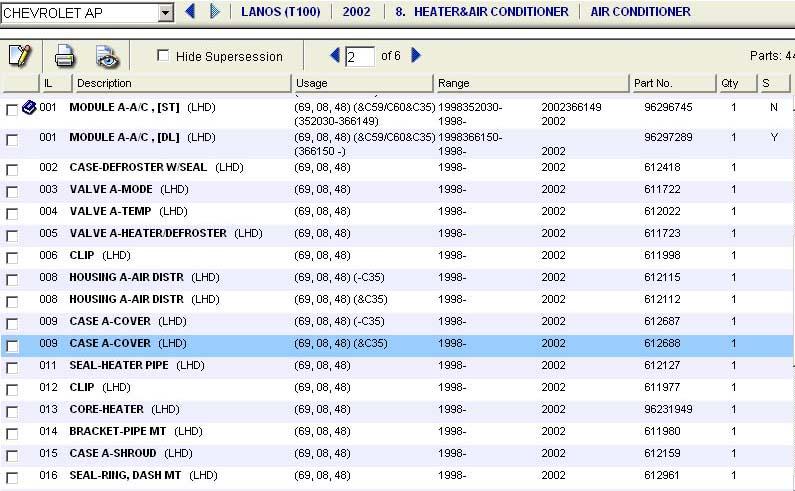
Task: Select part number 96297289
Action: pos(668,137)
